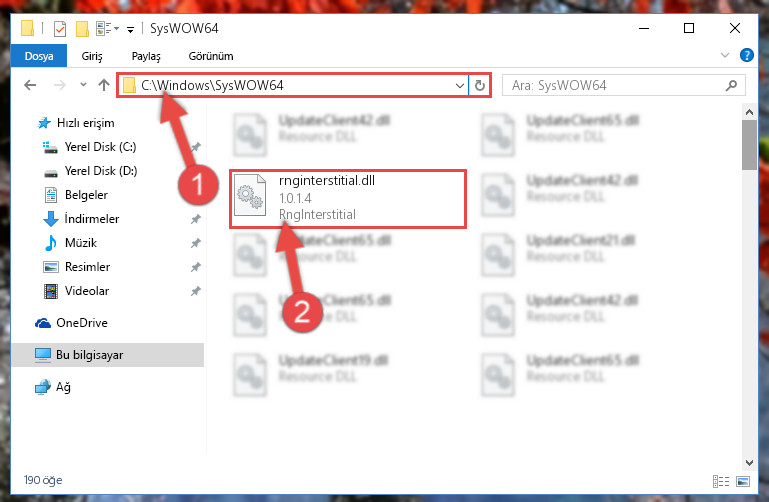This screenshot has width=769, height=502.
Task: Go up one folder level arrow
Action: tap(103, 85)
